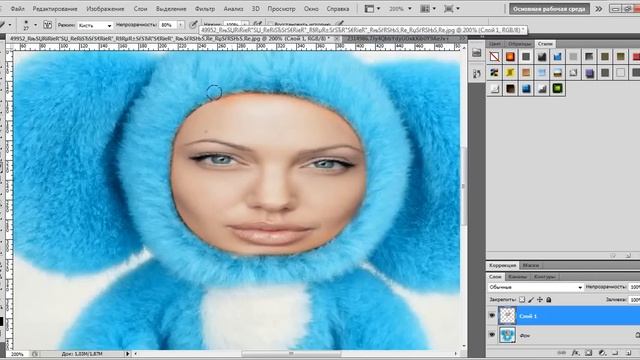Switch to the Цвет panel tab
This screenshot has height=360, width=640.
point(495,44)
